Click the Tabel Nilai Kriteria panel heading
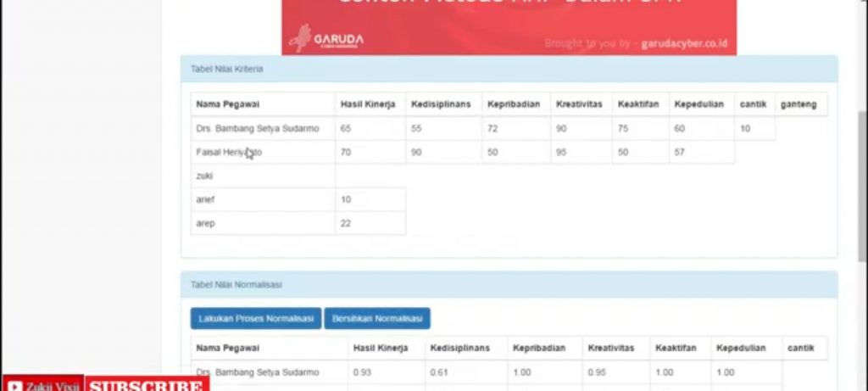Screen dimensions: 868x391 (225, 69)
